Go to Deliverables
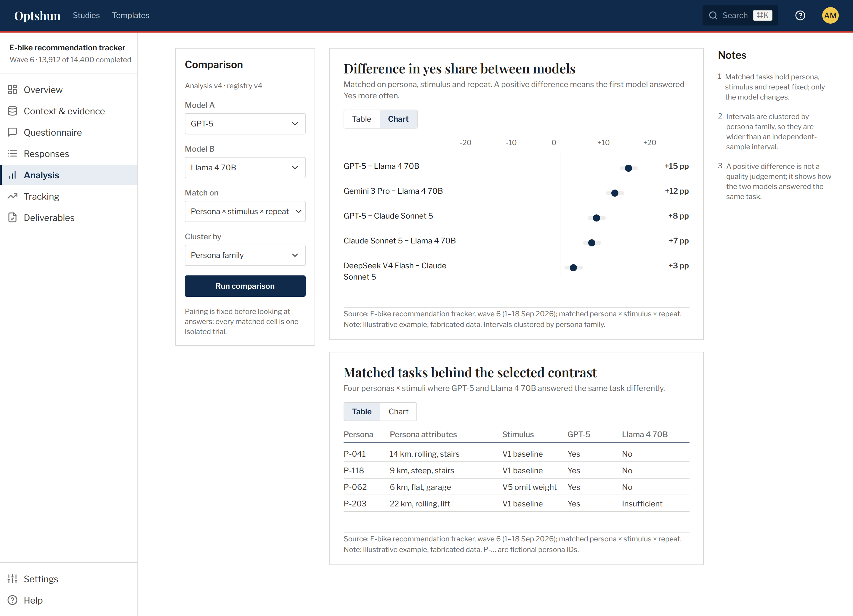 click(69, 218)
